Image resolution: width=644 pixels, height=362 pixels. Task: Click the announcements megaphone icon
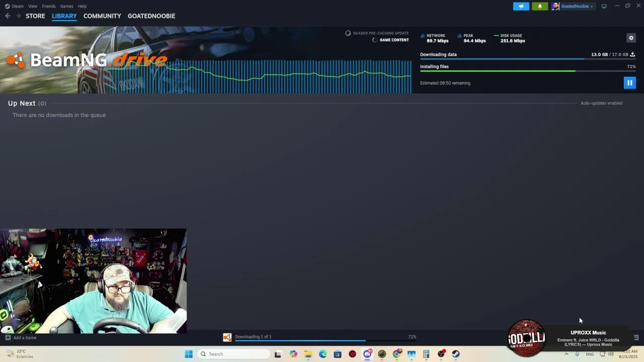521,6
